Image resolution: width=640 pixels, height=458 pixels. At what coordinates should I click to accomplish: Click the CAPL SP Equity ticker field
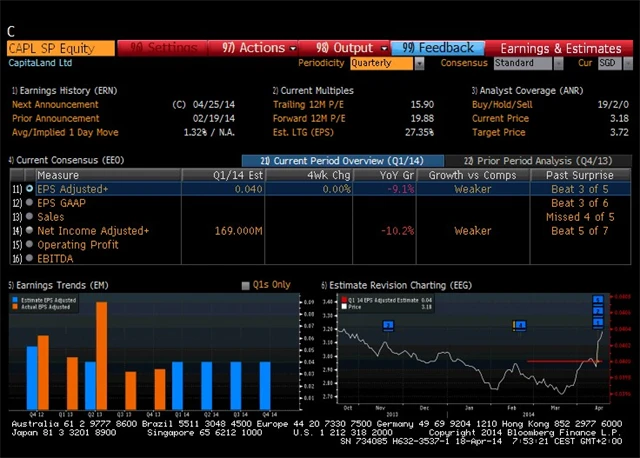tap(61, 48)
